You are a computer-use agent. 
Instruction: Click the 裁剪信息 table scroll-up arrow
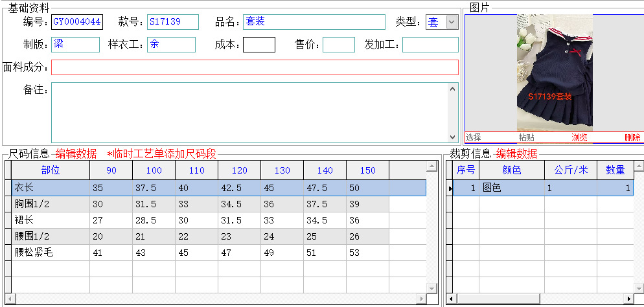(639, 166)
